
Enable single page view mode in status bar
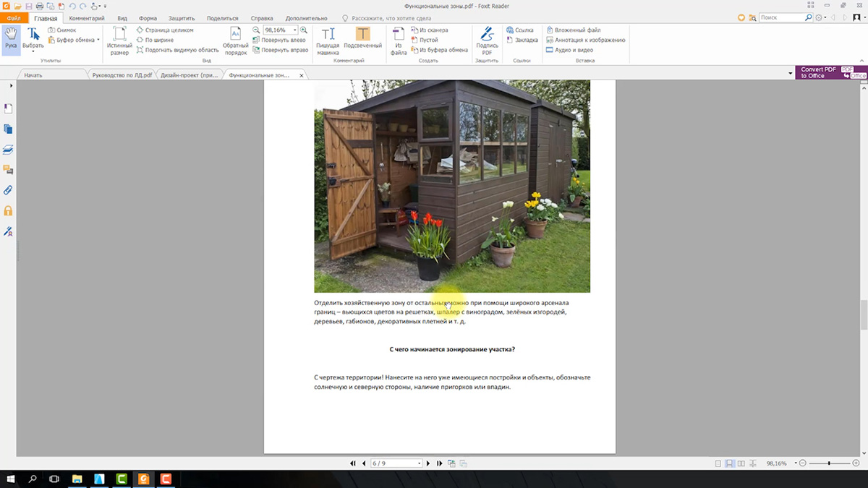coord(718,463)
